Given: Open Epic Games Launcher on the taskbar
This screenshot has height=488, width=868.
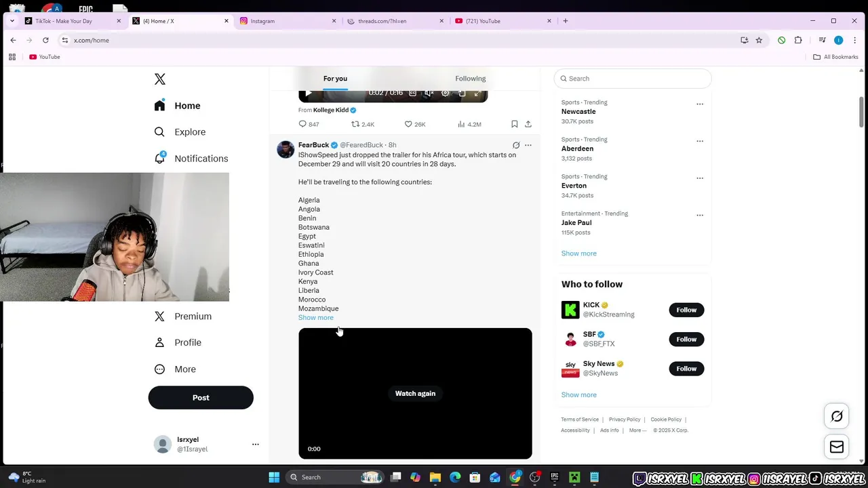Looking at the screenshot, I should click(555, 477).
